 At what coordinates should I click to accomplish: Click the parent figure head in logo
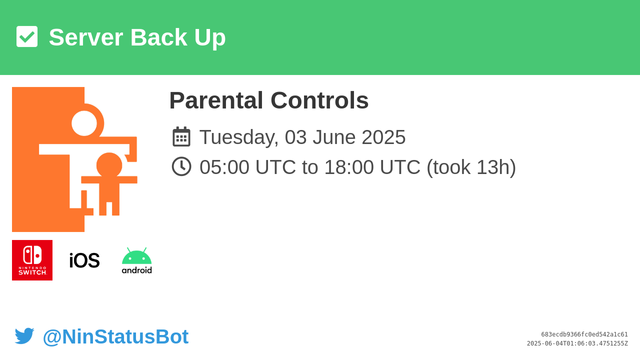click(84, 123)
